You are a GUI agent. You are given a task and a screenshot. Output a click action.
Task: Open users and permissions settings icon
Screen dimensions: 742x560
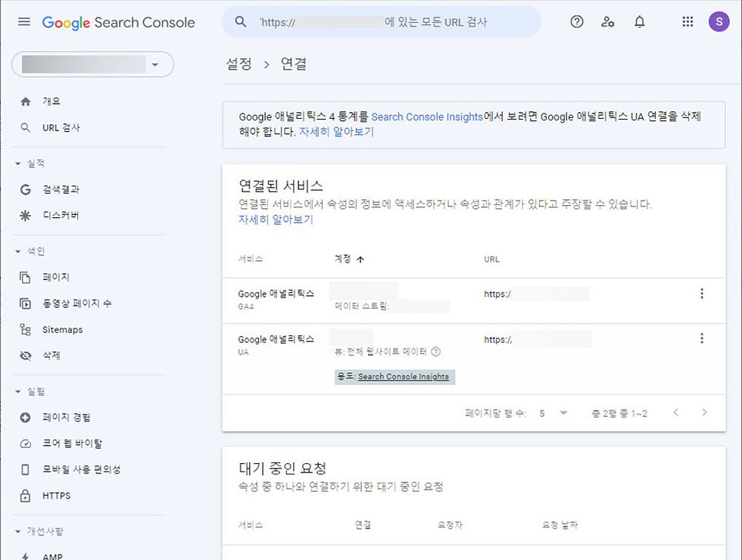pyautogui.click(x=607, y=22)
